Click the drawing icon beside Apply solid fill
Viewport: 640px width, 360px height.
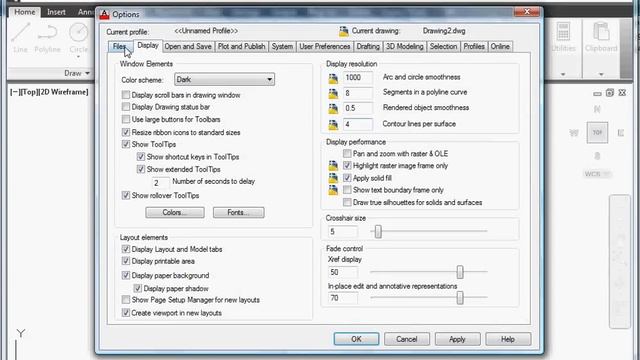pyautogui.click(x=333, y=178)
